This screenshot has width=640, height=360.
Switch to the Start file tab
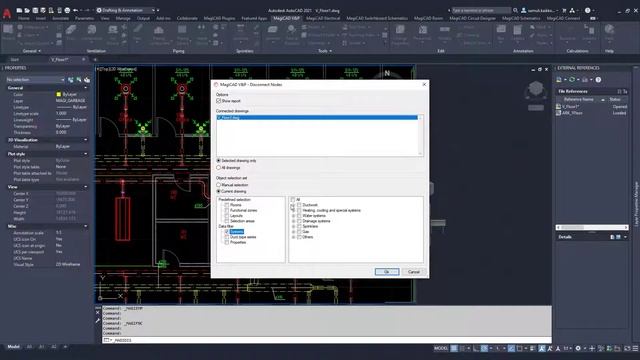[15, 60]
